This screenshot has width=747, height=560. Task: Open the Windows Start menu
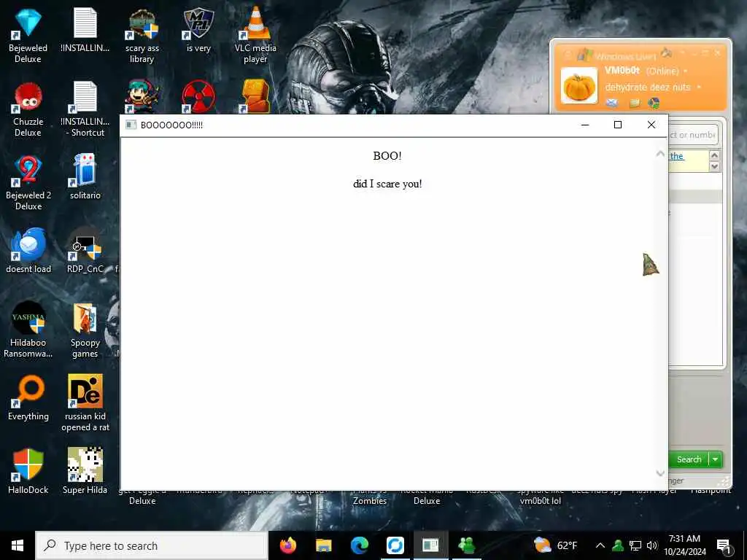(18, 545)
